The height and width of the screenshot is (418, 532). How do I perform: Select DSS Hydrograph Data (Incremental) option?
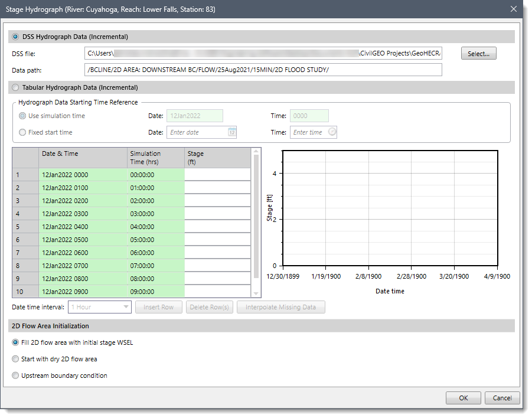tap(15, 37)
